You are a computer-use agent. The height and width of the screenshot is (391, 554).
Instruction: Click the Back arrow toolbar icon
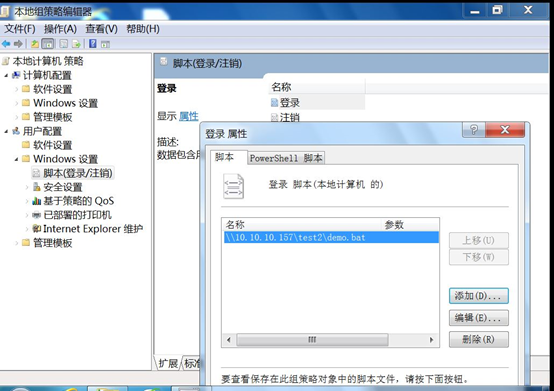(6, 44)
